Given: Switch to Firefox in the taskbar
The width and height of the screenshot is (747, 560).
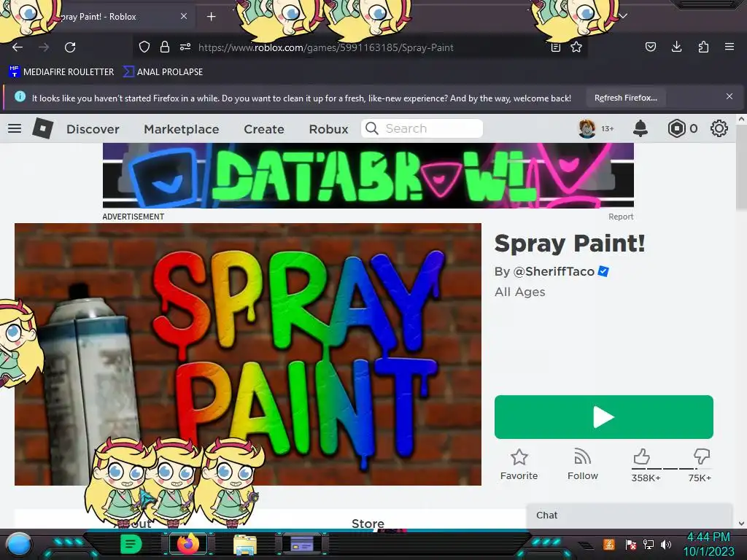Looking at the screenshot, I should click(x=188, y=544).
